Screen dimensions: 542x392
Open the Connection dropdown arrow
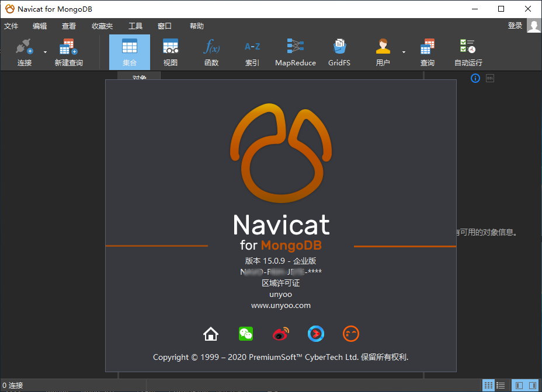tap(46, 52)
